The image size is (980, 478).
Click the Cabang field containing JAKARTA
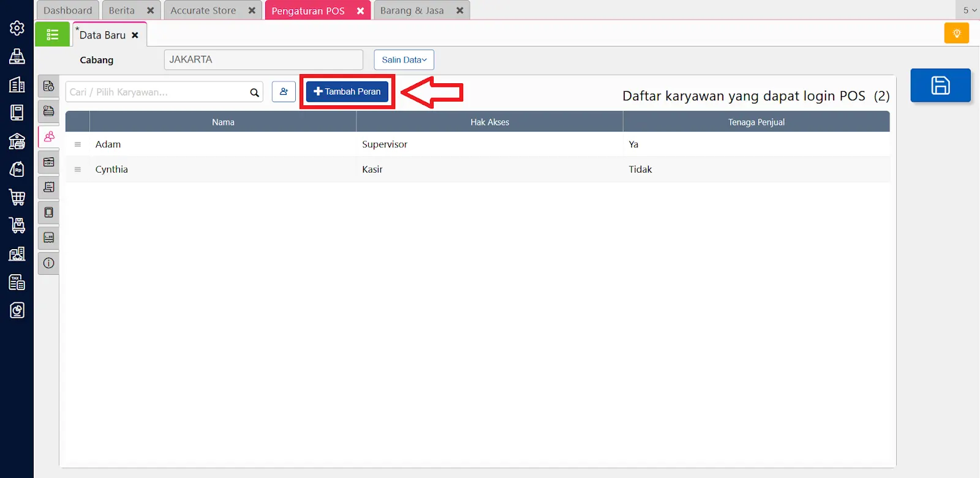click(x=263, y=60)
